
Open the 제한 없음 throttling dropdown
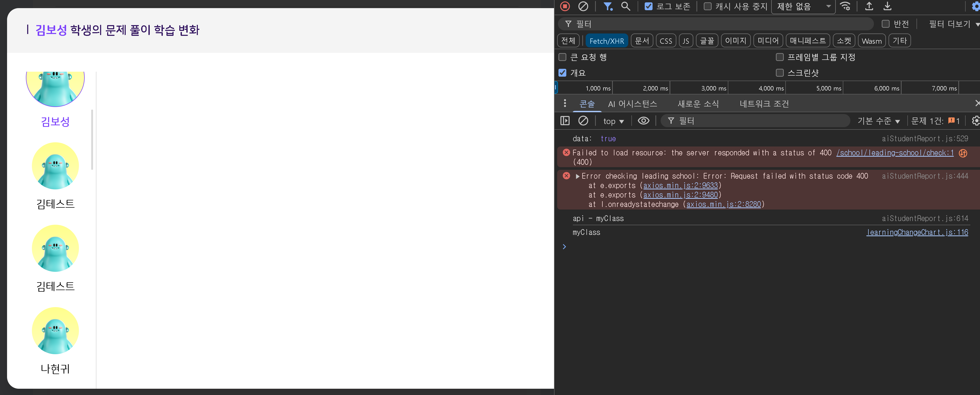803,7
